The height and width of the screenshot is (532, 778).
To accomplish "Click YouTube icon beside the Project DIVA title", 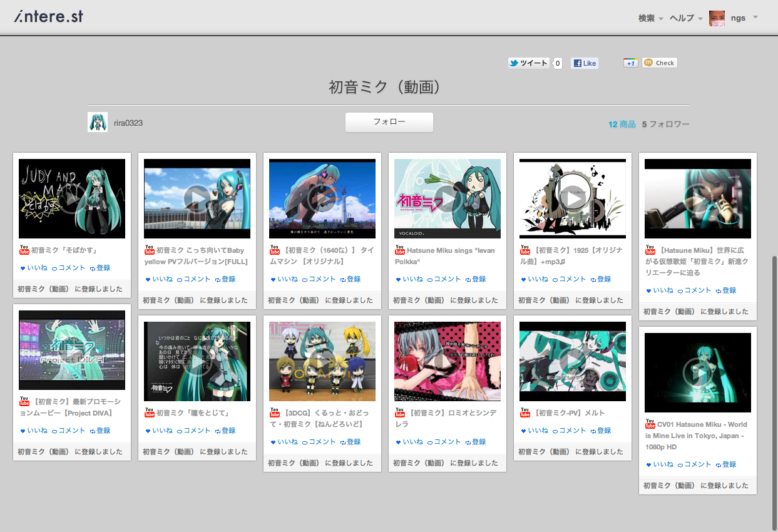I will pos(24,402).
